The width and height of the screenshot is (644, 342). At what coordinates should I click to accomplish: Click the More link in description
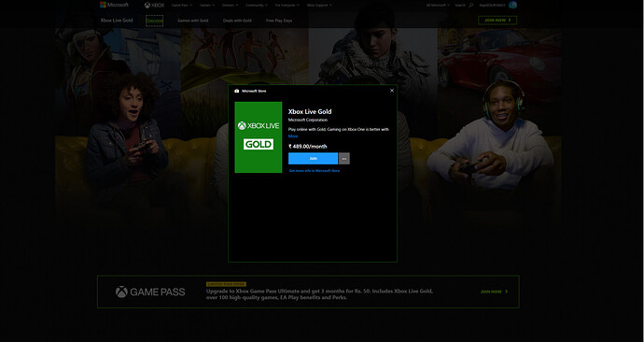tap(293, 136)
